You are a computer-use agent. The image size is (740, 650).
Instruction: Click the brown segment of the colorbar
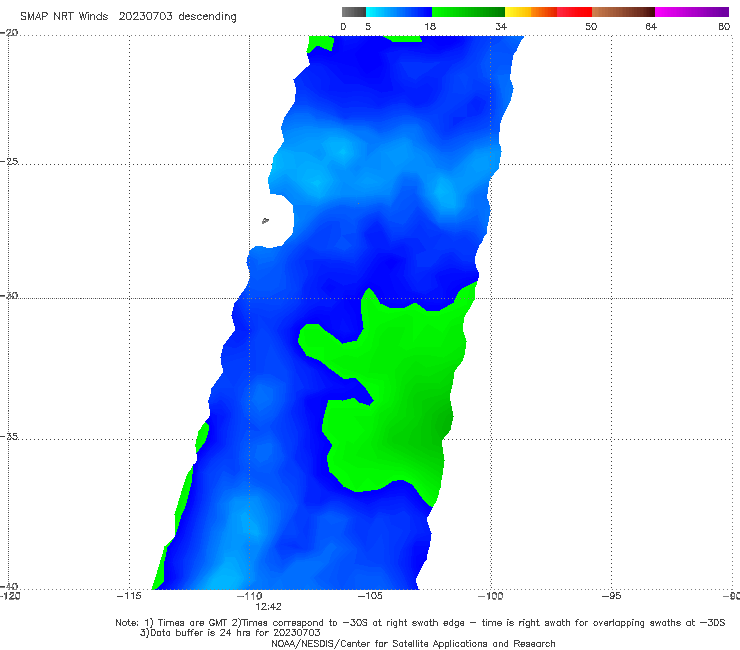[x=623, y=12]
